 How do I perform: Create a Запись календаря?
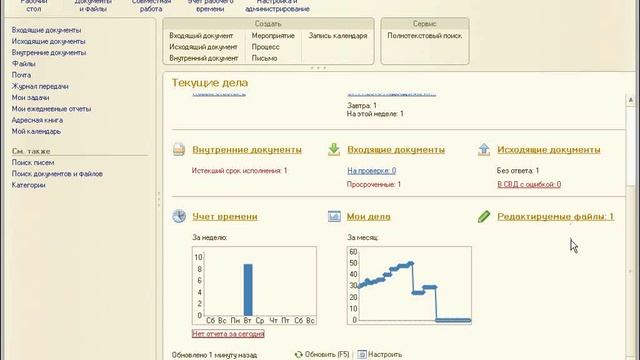coord(338,36)
